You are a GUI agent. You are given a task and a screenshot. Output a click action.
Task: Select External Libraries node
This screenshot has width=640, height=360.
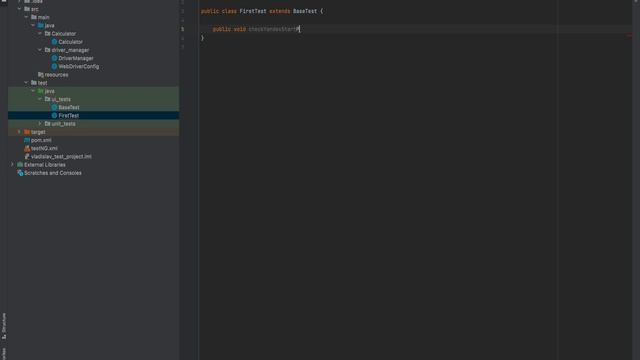pos(45,164)
